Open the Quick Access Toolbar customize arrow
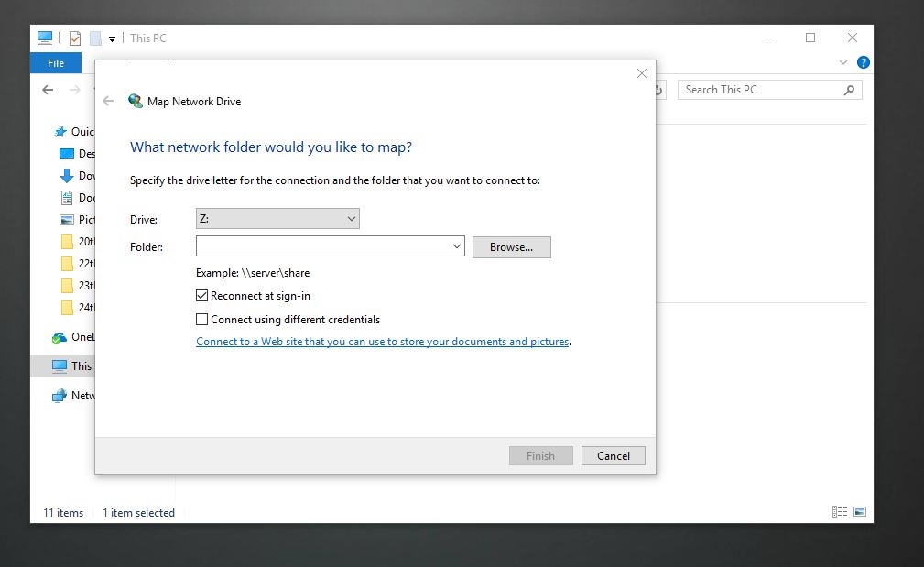Image resolution: width=924 pixels, height=567 pixels. (x=112, y=39)
